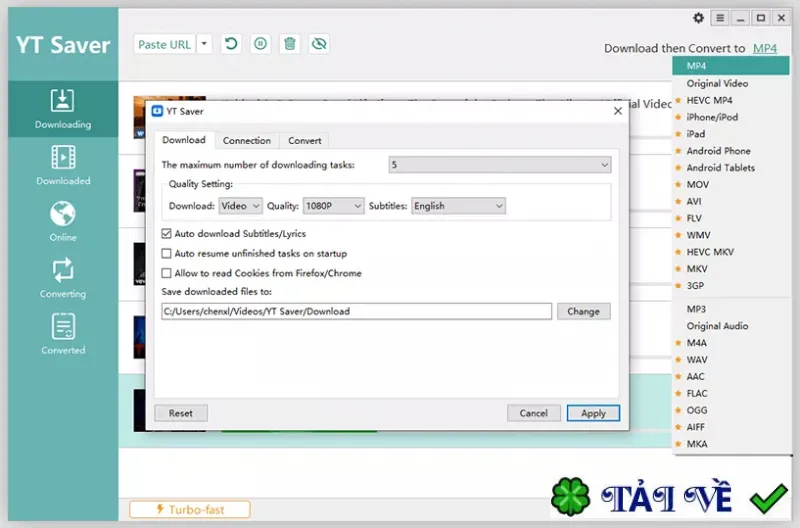The width and height of the screenshot is (800, 528).
Task: Select MOV format option
Action: (731, 184)
